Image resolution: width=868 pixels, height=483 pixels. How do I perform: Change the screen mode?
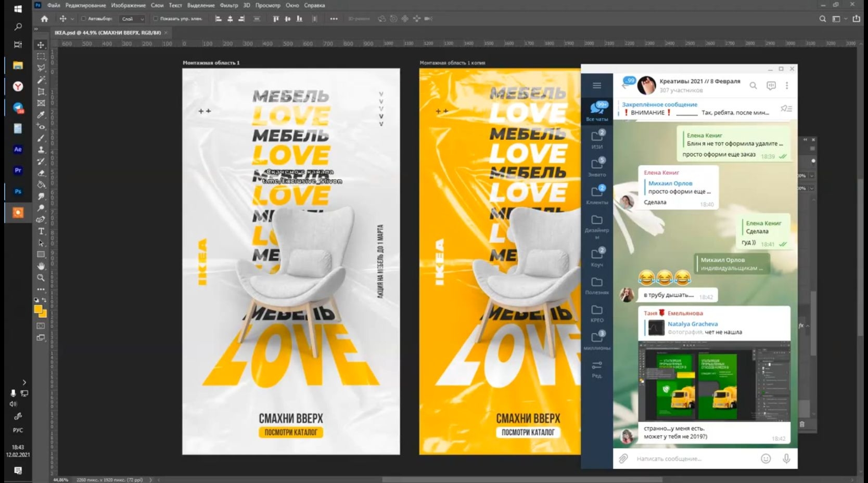point(41,338)
